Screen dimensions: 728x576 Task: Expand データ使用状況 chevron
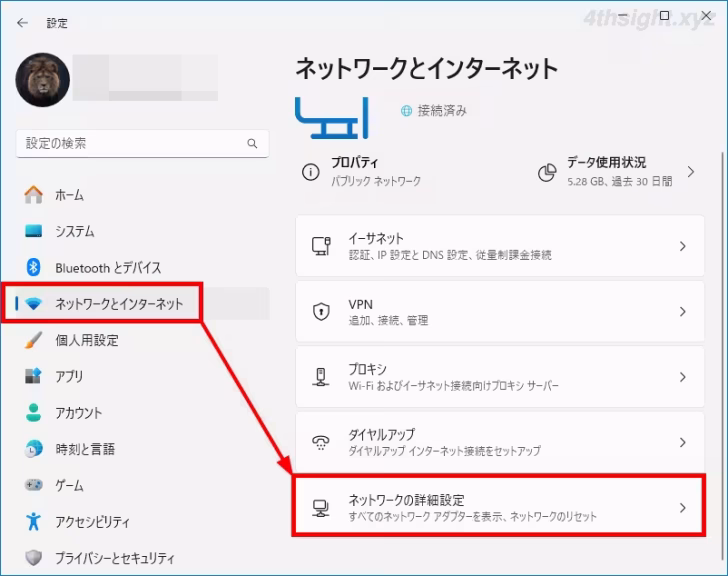point(691,172)
